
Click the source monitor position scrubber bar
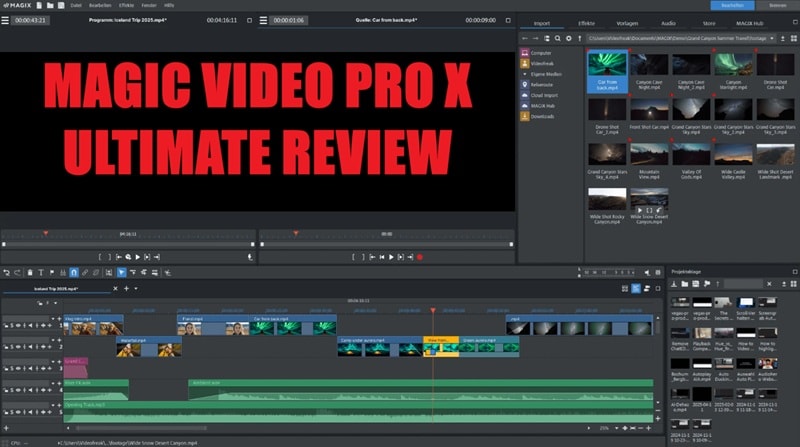(386, 244)
